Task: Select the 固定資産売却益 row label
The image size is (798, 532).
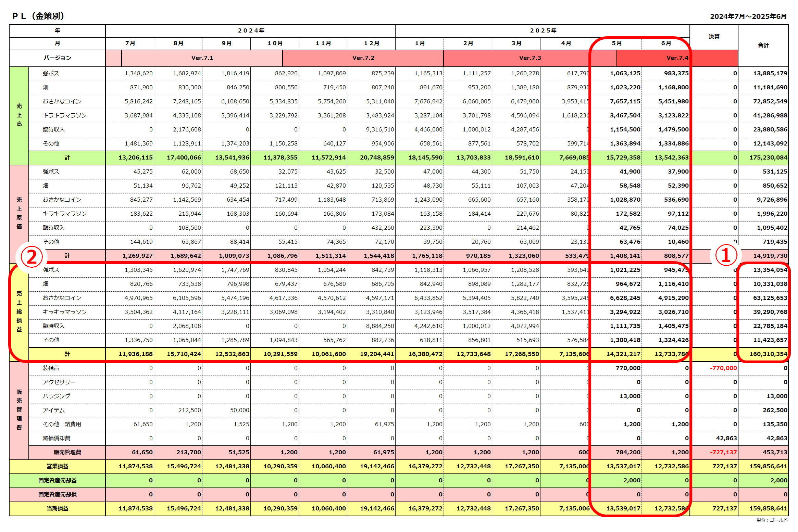Action: [57, 480]
